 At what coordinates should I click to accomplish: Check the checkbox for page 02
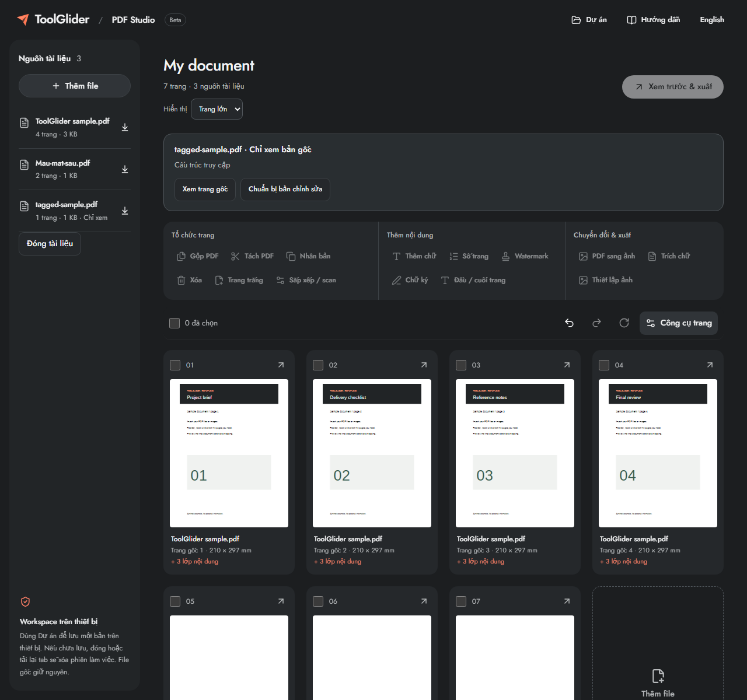coord(318,365)
